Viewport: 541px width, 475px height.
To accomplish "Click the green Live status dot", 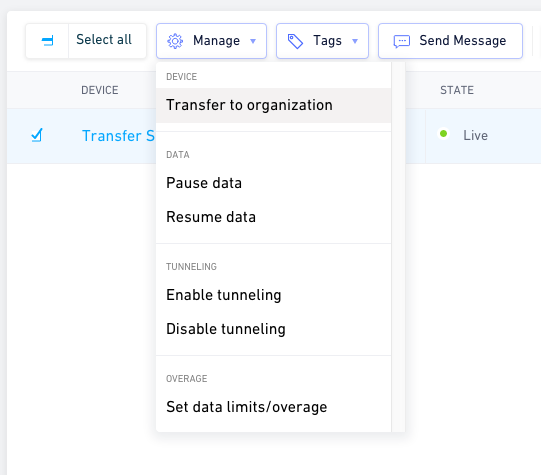I will coord(443,133).
